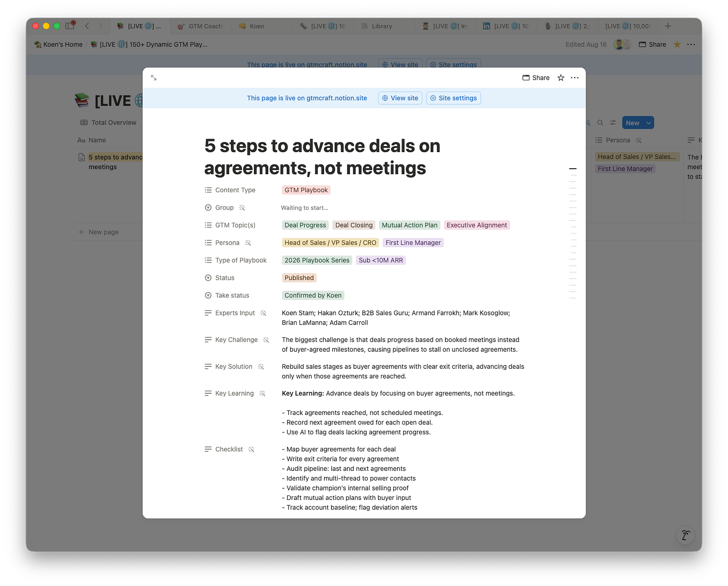Select the Total Overview database view
This screenshot has width=728, height=586.
[108, 123]
